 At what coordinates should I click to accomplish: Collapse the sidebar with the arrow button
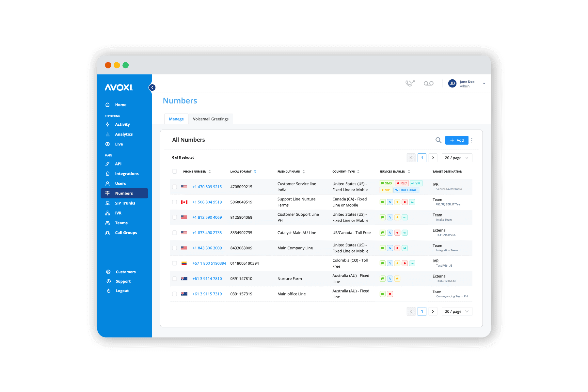(152, 87)
